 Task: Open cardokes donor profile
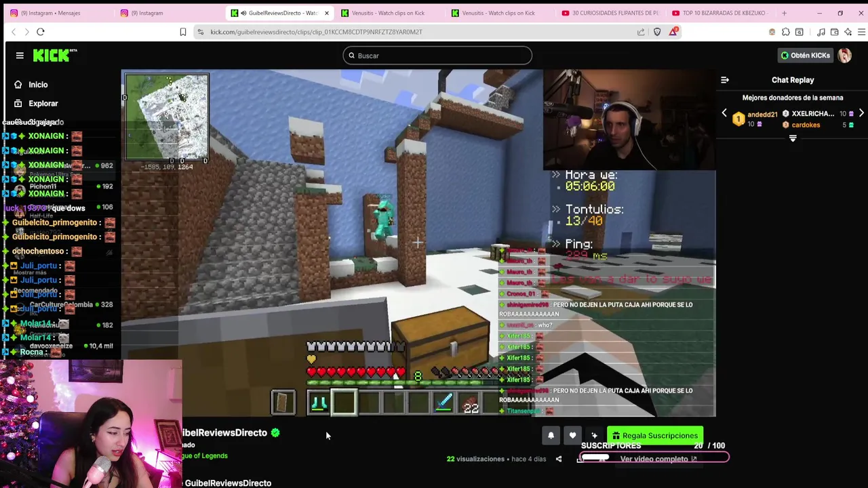(x=806, y=125)
